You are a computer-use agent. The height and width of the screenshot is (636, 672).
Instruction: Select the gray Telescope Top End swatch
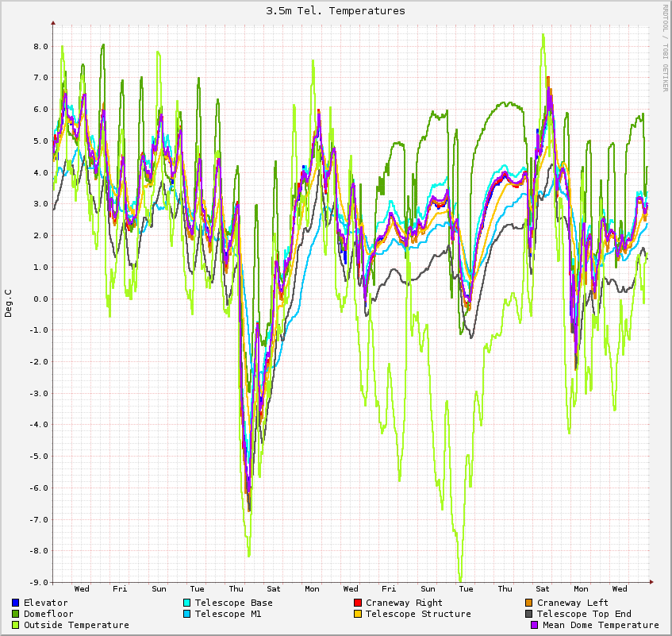coord(529,614)
